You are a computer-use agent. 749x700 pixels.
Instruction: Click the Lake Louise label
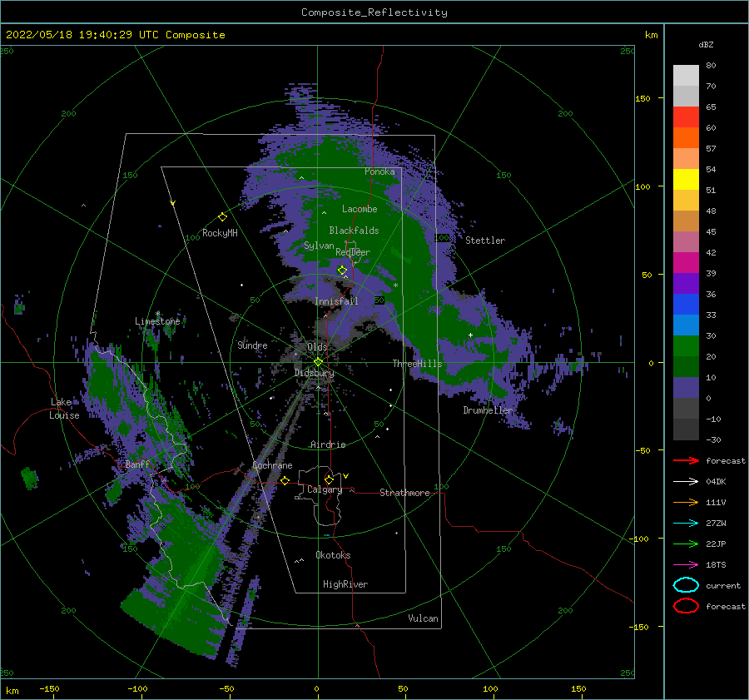pyautogui.click(x=64, y=409)
